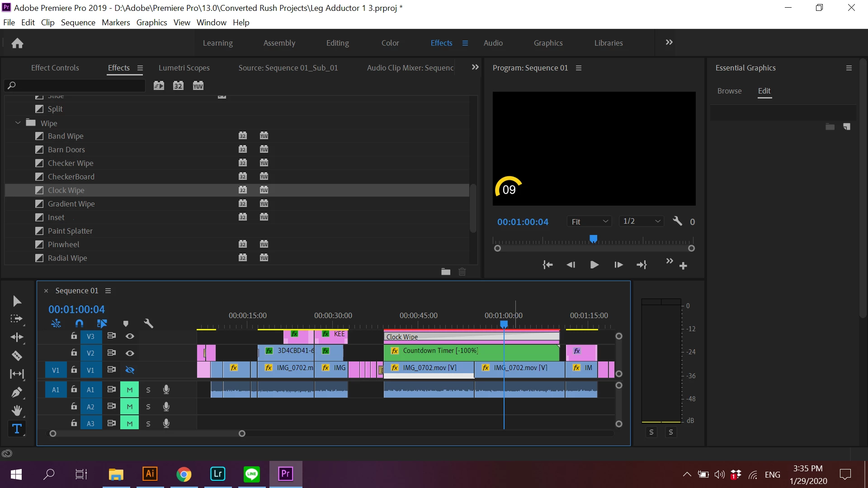The width and height of the screenshot is (868, 488).
Task: Open Google Chrome from taskbar
Action: [184, 474]
